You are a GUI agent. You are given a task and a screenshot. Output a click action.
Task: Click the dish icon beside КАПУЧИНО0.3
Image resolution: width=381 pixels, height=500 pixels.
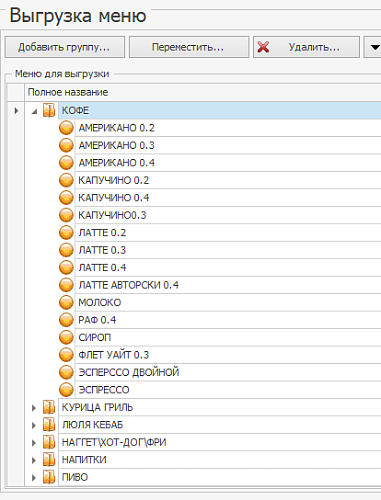tap(66, 215)
